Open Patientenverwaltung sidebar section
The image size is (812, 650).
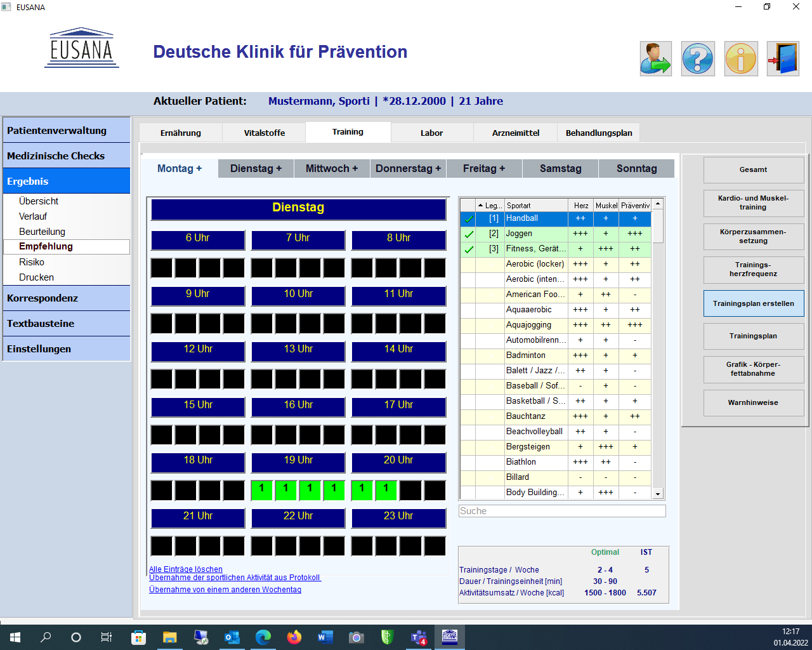point(67,130)
